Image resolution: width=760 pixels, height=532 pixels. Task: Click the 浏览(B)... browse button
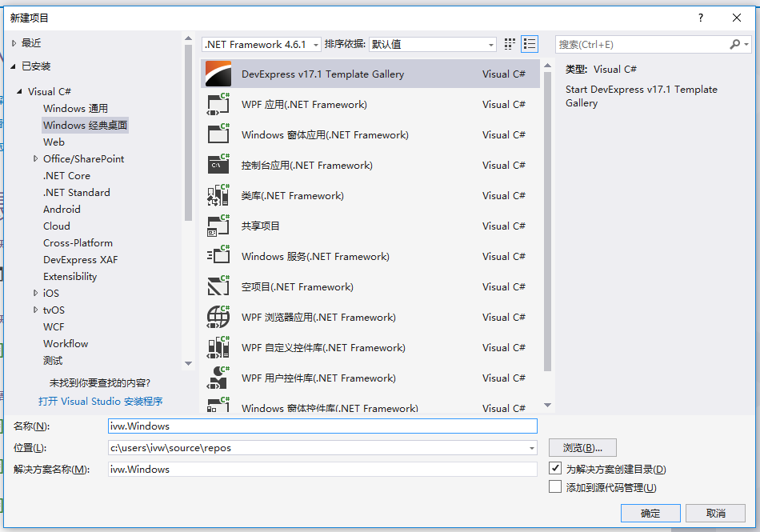[x=582, y=448]
